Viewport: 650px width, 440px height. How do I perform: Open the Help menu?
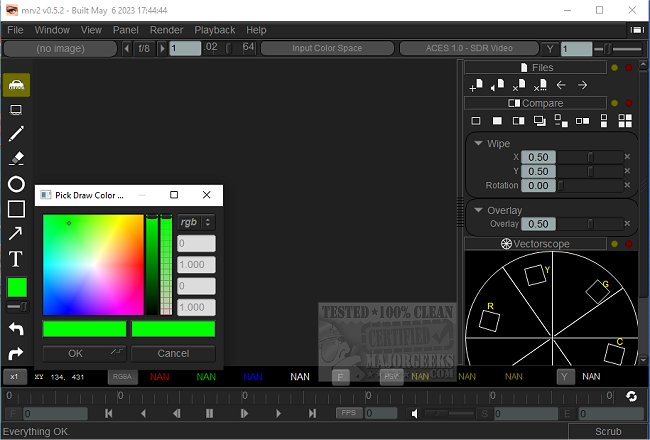click(256, 30)
